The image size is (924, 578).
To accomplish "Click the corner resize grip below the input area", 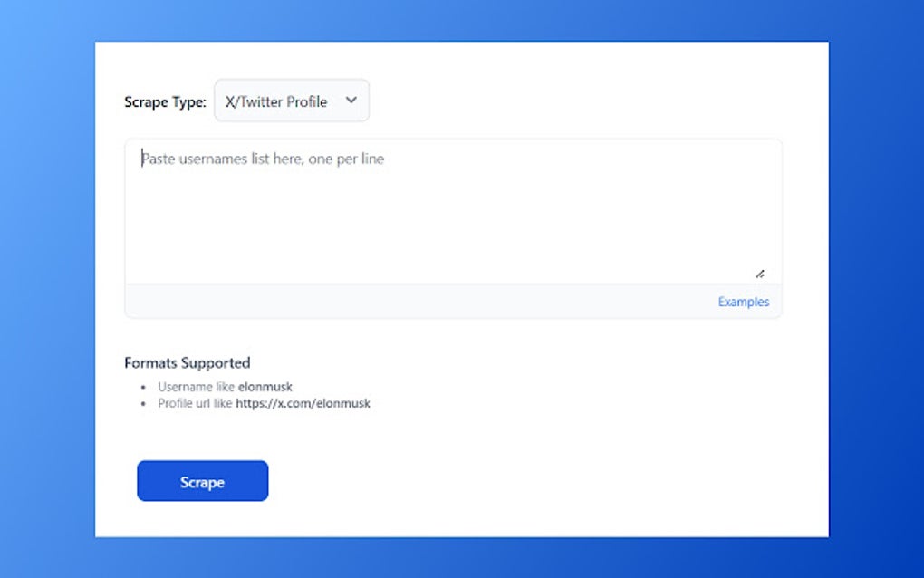I will [x=761, y=274].
